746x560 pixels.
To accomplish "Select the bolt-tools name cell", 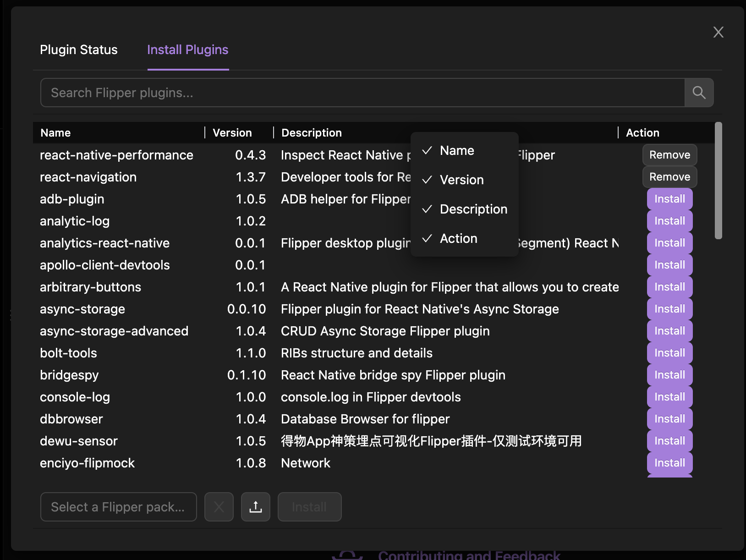I will pos(68,353).
